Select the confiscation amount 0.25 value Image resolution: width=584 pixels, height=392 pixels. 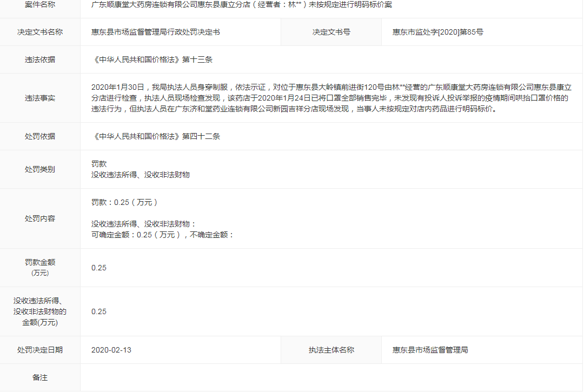pyautogui.click(x=99, y=311)
